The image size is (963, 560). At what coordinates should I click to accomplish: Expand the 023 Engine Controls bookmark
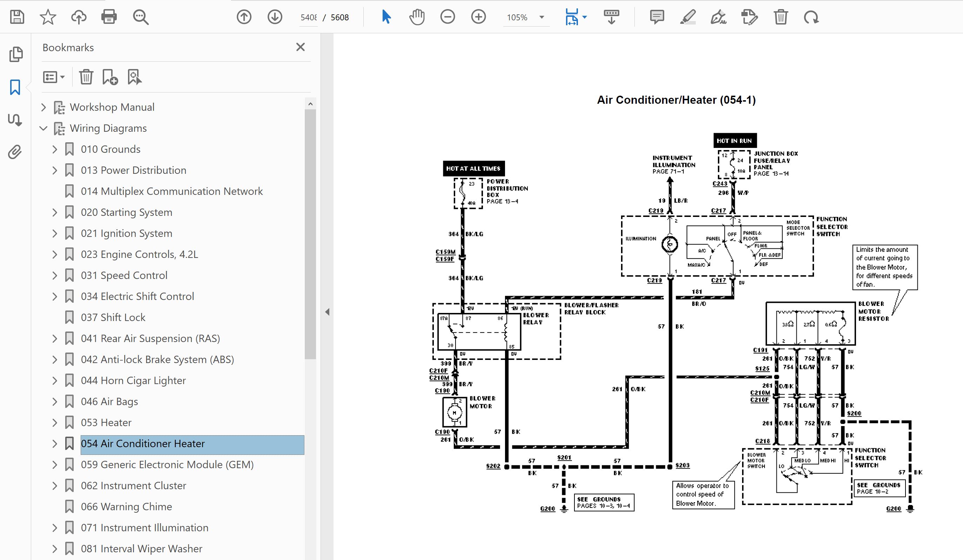pyautogui.click(x=55, y=254)
